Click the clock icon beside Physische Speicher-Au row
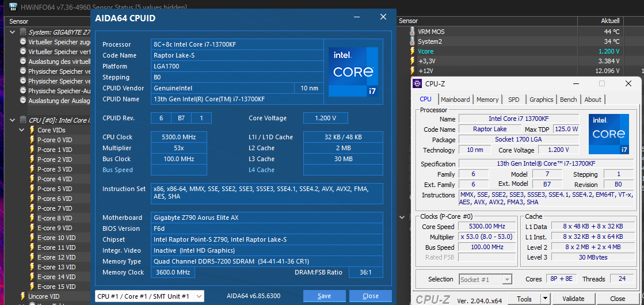The height and width of the screenshot is (305, 644). (x=23, y=91)
